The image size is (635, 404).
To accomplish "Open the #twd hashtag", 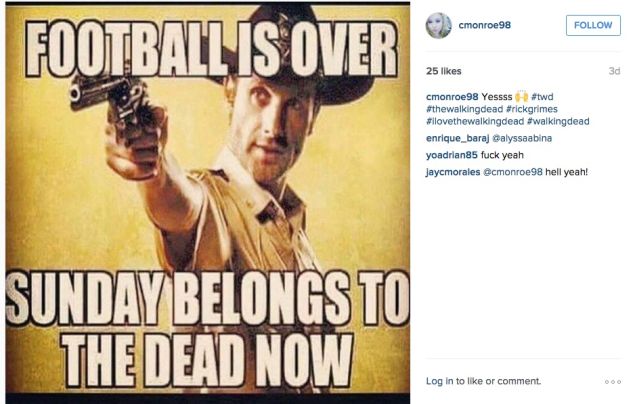I will click(x=542, y=97).
